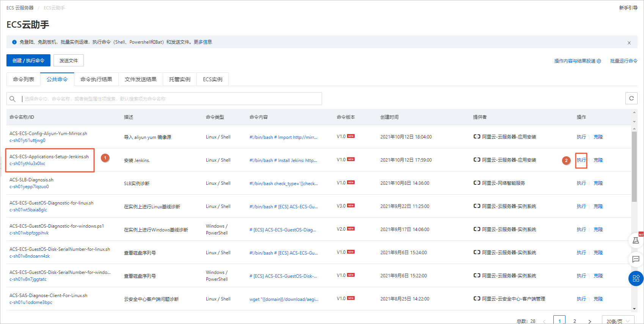This screenshot has width=644, height=324.
Task: Click the info icon in the blue banner
Action: (x=14, y=42)
